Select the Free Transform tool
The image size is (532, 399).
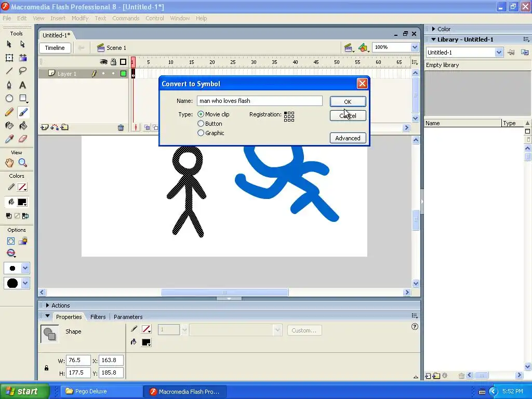click(9, 58)
